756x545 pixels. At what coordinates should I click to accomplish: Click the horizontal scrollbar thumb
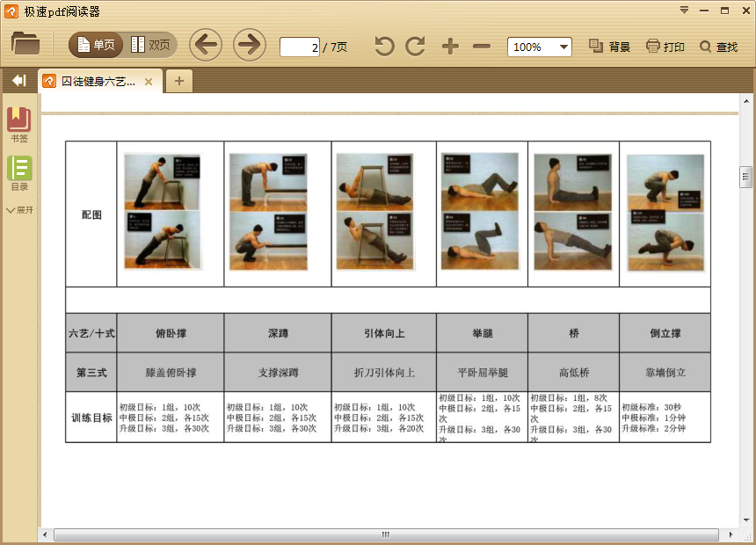click(x=386, y=534)
